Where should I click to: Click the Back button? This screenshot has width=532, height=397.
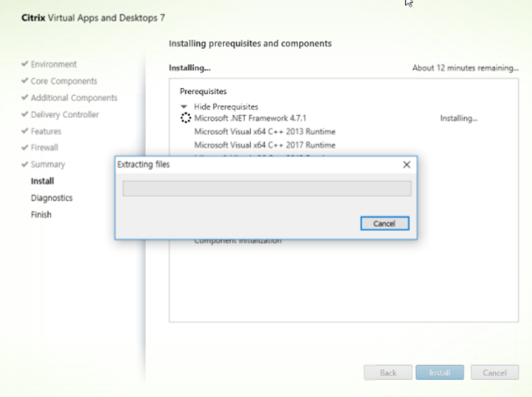tap(388, 373)
